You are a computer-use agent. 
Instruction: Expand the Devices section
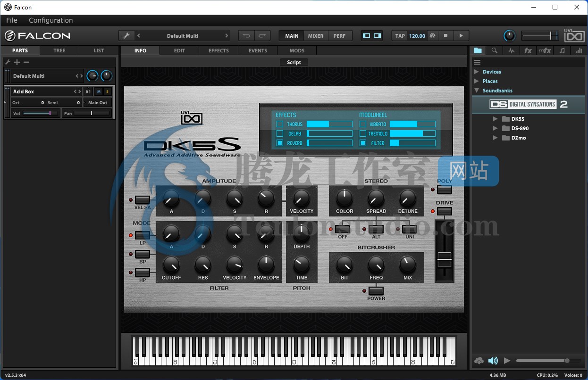477,72
